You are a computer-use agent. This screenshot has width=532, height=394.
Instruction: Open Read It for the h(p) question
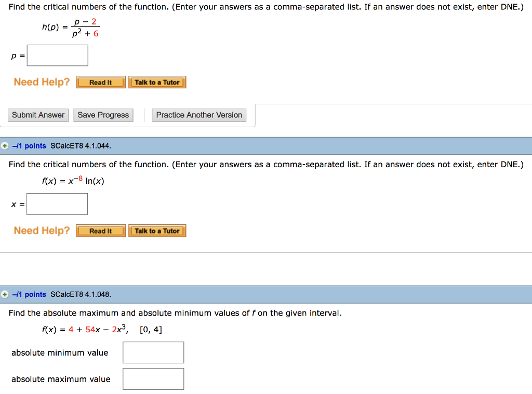point(101,83)
